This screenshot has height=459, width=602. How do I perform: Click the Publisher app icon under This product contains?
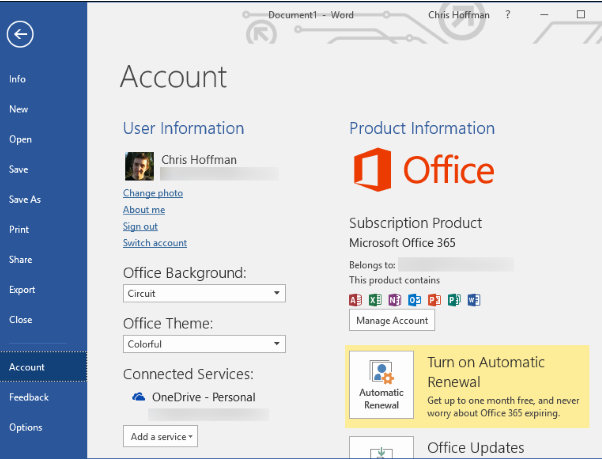(x=454, y=300)
